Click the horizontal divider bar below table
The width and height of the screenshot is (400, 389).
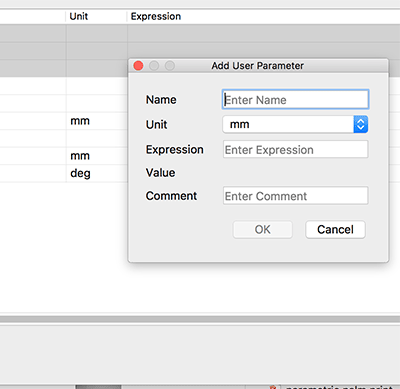[200, 319]
